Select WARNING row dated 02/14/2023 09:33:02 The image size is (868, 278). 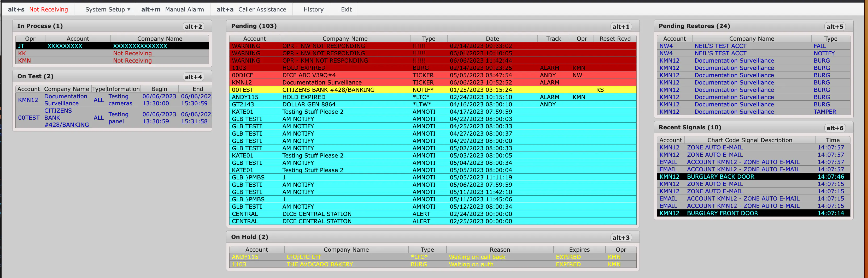[433, 46]
